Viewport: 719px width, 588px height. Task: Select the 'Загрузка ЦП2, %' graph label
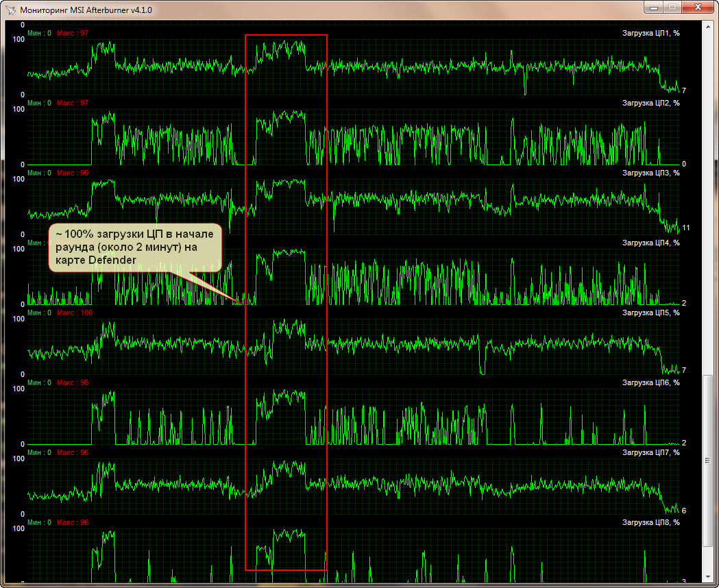(650, 103)
